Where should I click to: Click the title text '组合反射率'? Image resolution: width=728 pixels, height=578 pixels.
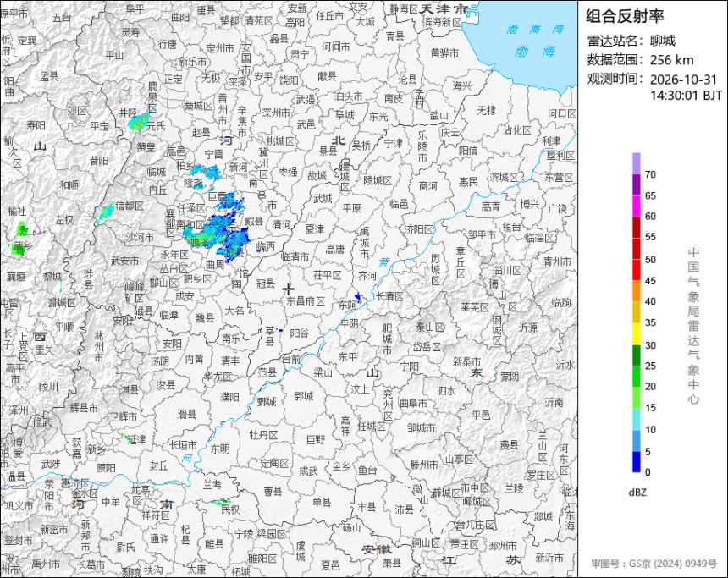point(625,16)
